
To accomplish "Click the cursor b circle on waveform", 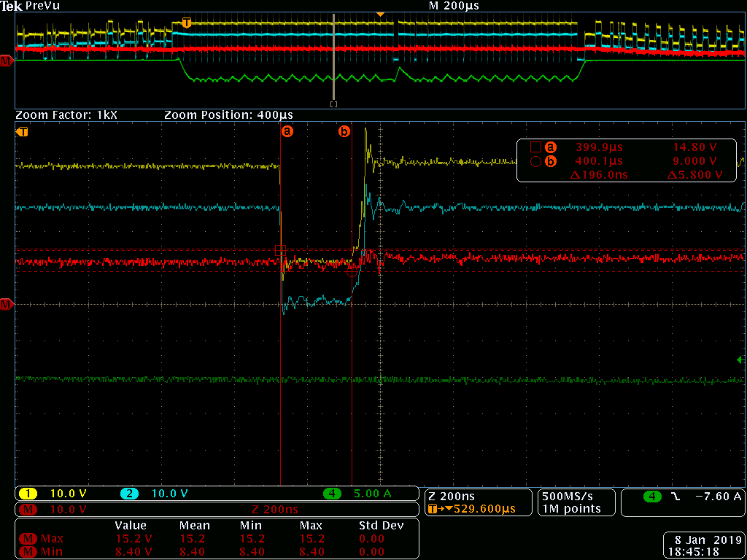I will (x=352, y=271).
